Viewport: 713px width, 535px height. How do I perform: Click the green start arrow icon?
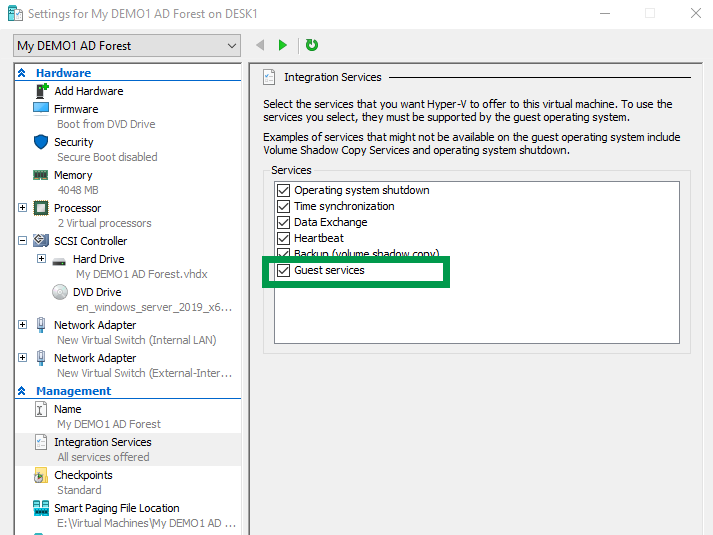coord(283,45)
